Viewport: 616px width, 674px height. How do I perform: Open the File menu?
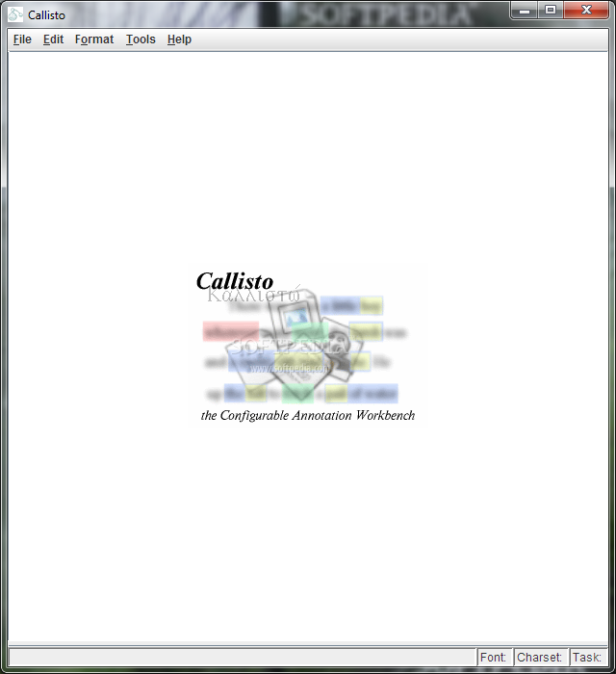point(22,39)
